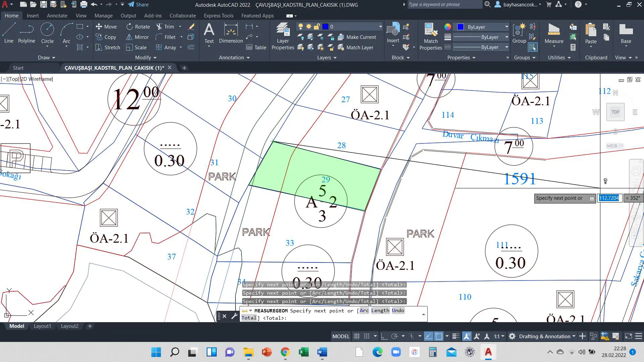Image resolution: width=644 pixels, height=362 pixels.
Task: Toggle ortho mode in status bar
Action: [x=384, y=336]
